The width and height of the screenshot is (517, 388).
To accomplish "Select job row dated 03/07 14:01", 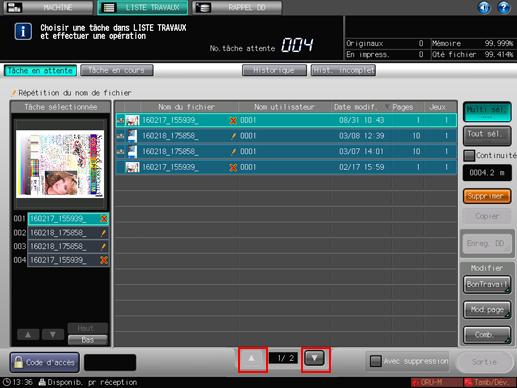I will pos(286,151).
